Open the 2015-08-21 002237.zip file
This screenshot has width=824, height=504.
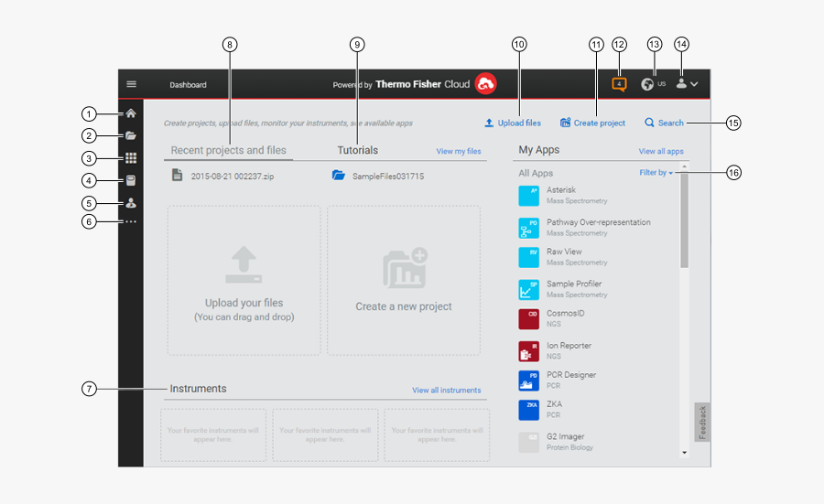[x=231, y=176]
